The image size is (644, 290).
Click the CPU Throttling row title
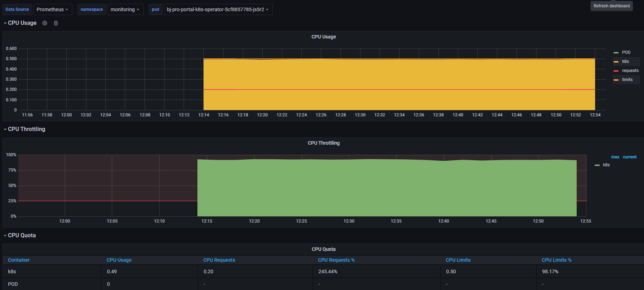[27, 129]
